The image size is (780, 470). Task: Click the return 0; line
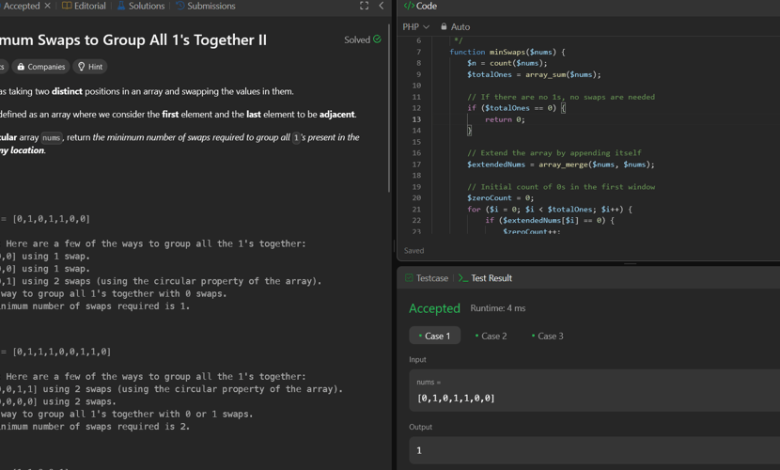[505, 119]
